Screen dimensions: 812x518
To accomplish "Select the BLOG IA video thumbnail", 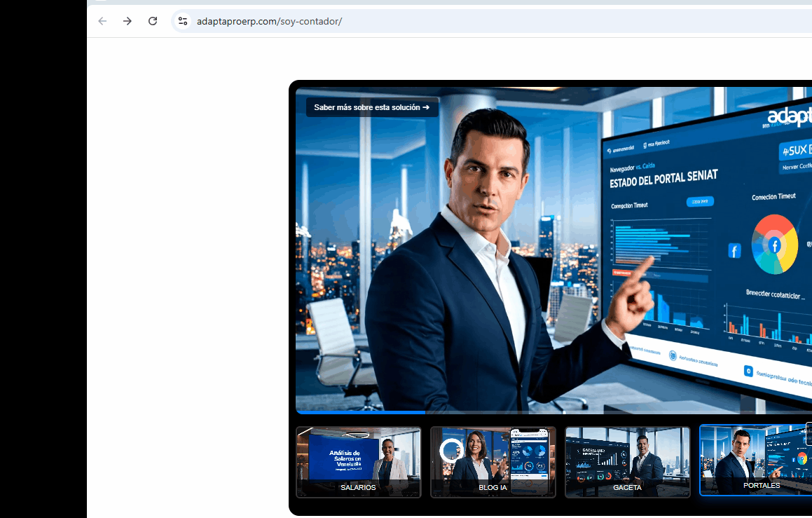I will tap(493, 462).
